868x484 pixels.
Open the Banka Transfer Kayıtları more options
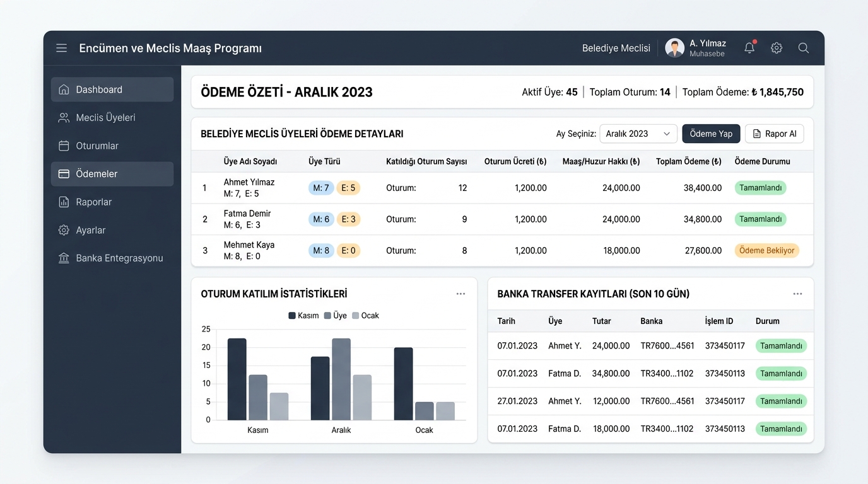click(x=797, y=294)
